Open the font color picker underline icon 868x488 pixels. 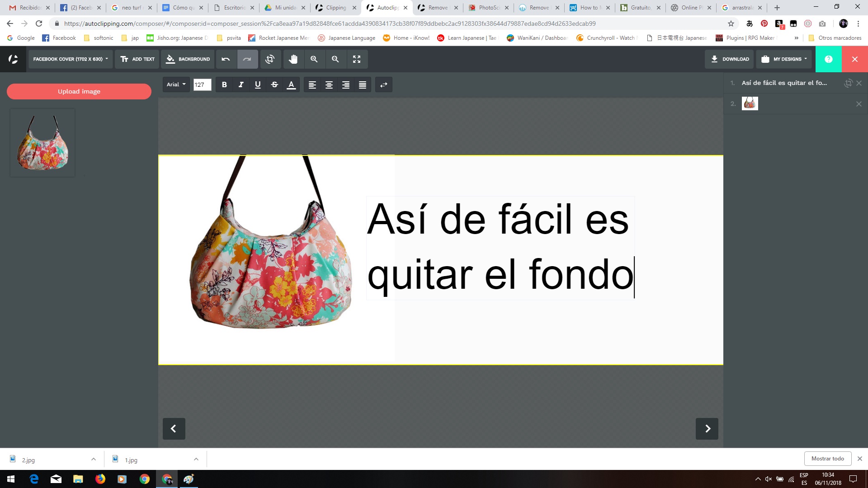tap(291, 84)
